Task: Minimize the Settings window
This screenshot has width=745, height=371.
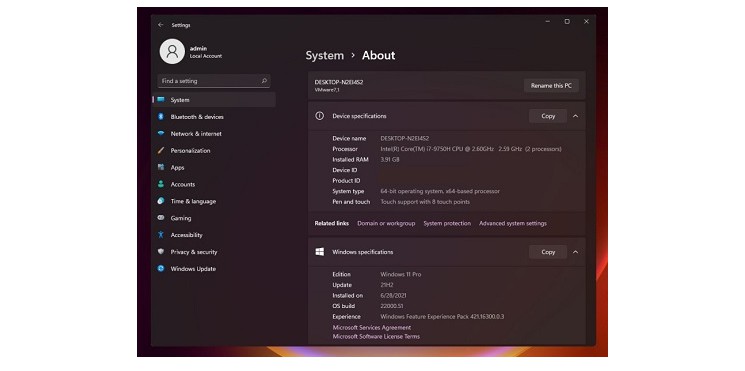Action: pos(547,21)
